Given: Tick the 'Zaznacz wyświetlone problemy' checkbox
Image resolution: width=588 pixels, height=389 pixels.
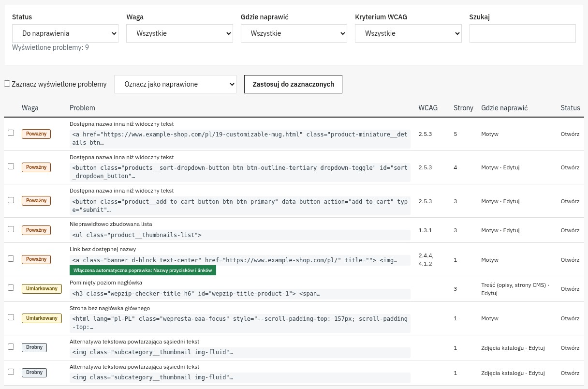Looking at the screenshot, I should click(7, 84).
